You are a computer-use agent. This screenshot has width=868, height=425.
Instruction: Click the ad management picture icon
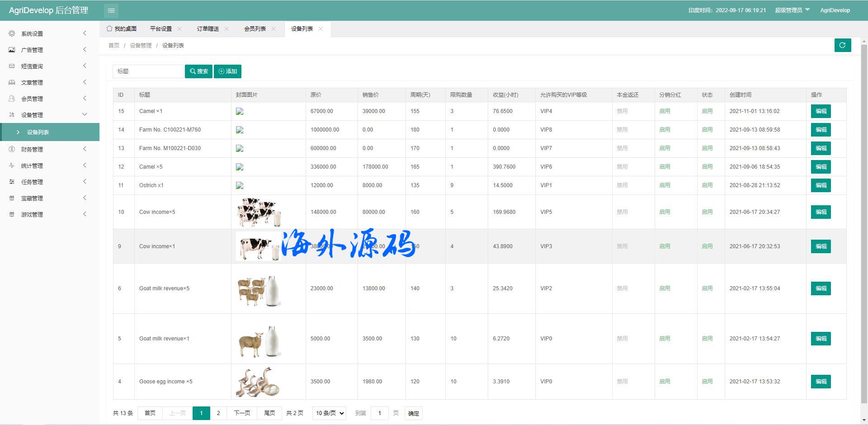[x=12, y=50]
